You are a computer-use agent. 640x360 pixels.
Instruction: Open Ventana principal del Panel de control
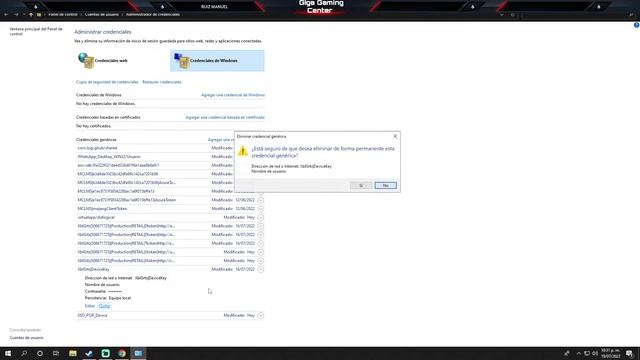pyautogui.click(x=36, y=31)
